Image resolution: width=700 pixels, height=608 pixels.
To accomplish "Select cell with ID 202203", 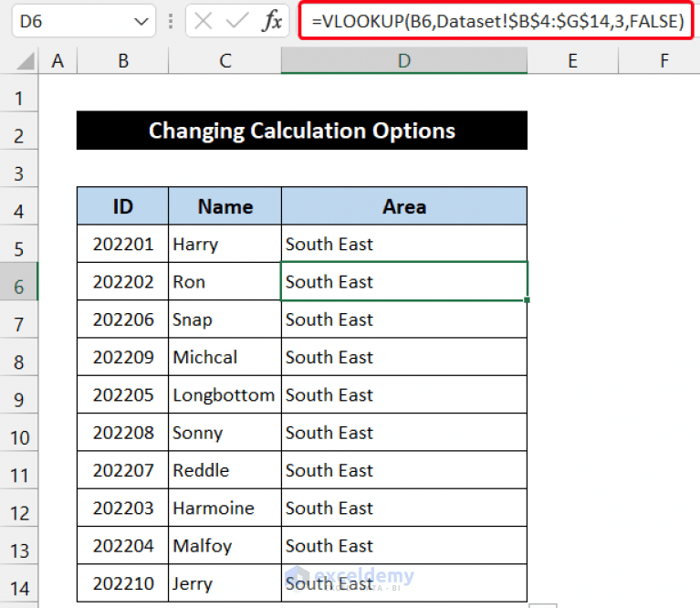I will coord(123,508).
